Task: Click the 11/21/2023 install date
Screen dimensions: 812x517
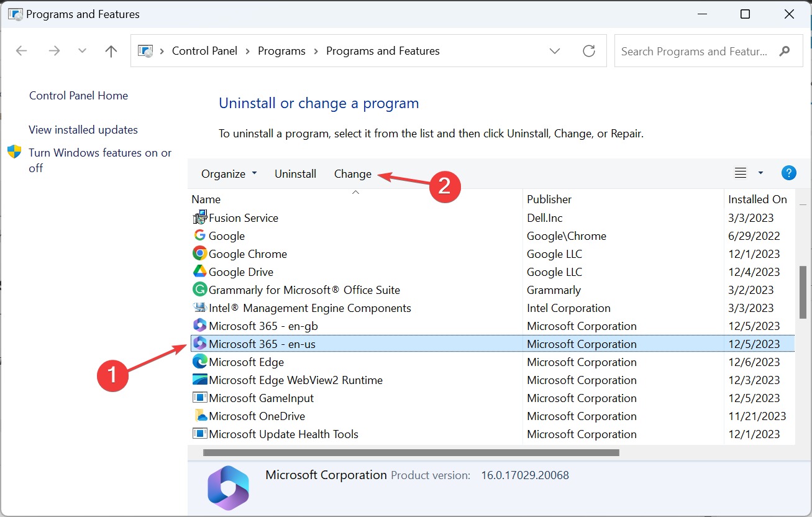Action: tap(757, 416)
